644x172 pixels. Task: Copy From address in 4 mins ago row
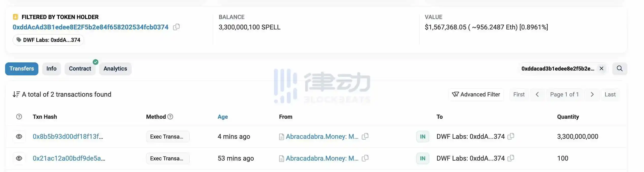[365, 136]
